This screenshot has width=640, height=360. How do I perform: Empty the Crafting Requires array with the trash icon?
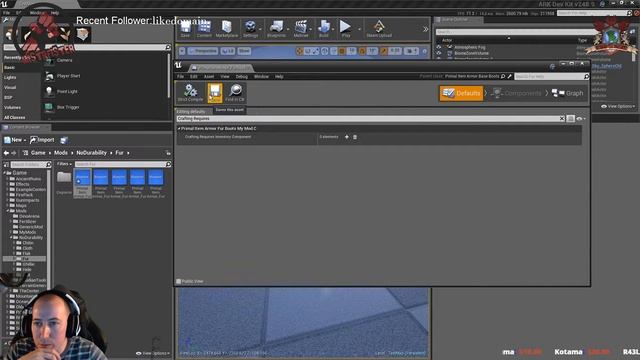(x=355, y=137)
